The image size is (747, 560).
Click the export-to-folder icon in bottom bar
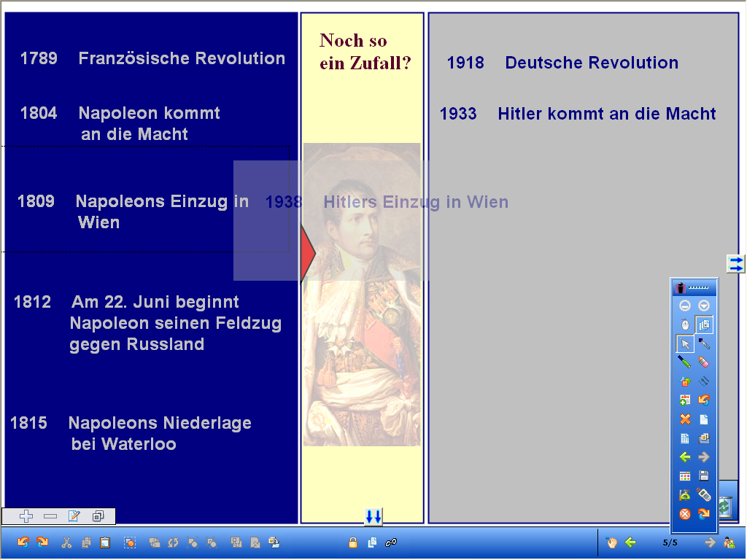[x=274, y=542]
